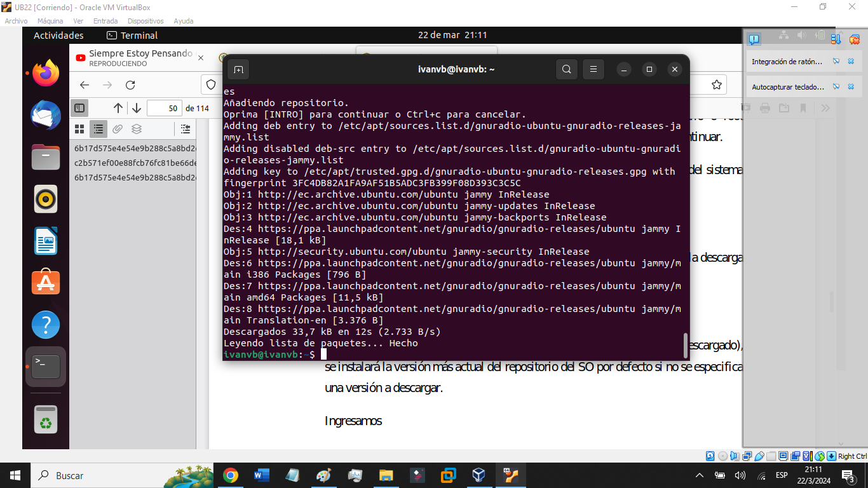Dismiss Integración de ratón notification
The width and height of the screenshot is (868, 488).
coord(851,62)
